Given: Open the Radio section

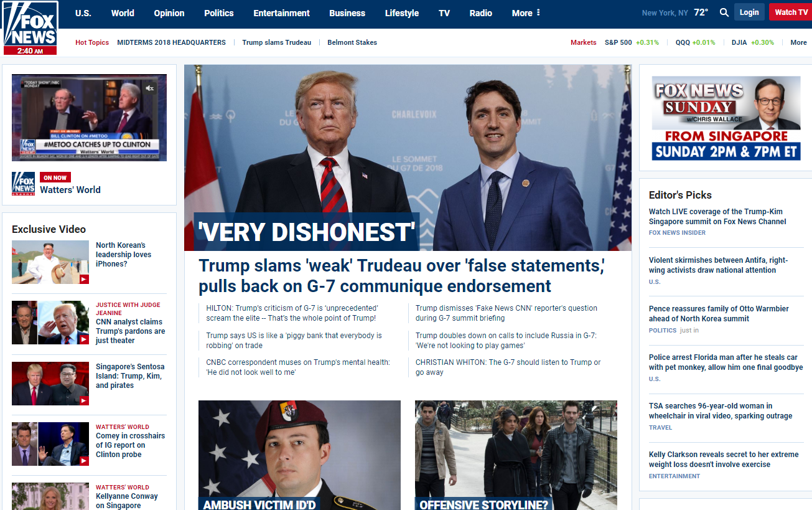Looking at the screenshot, I should pyautogui.click(x=481, y=13).
